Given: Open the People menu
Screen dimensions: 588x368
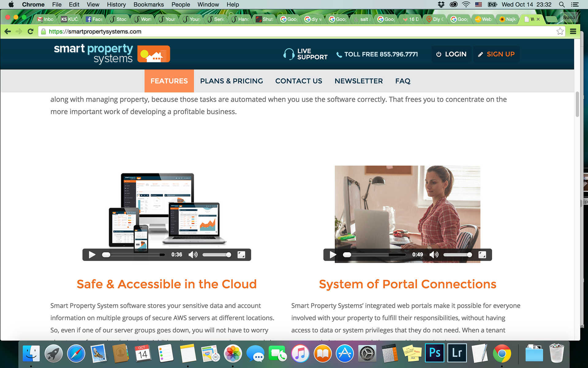Looking at the screenshot, I should (x=181, y=5).
